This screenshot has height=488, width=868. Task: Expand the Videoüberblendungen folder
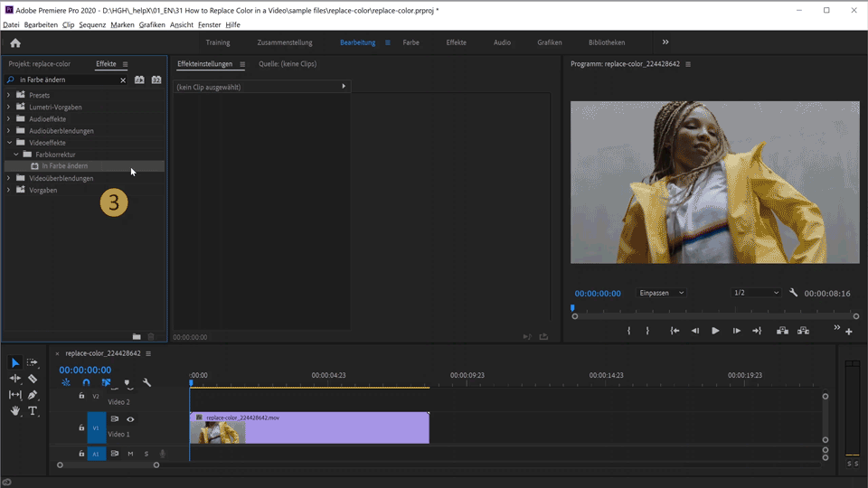pyautogui.click(x=9, y=178)
